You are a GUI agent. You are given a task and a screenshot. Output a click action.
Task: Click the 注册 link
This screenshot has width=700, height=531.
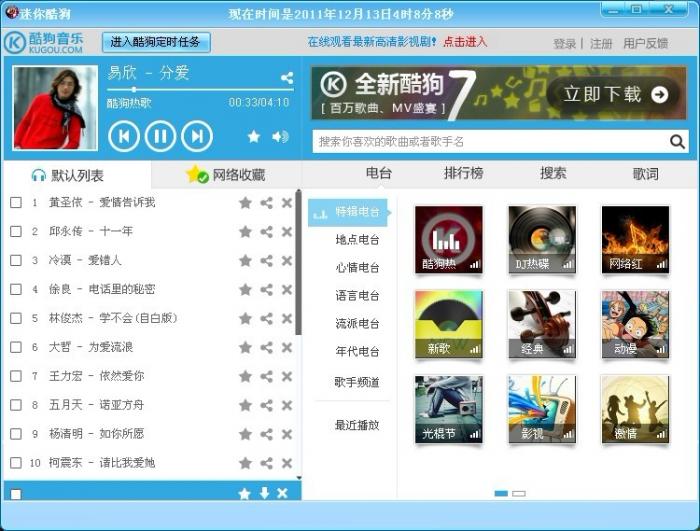(x=601, y=43)
